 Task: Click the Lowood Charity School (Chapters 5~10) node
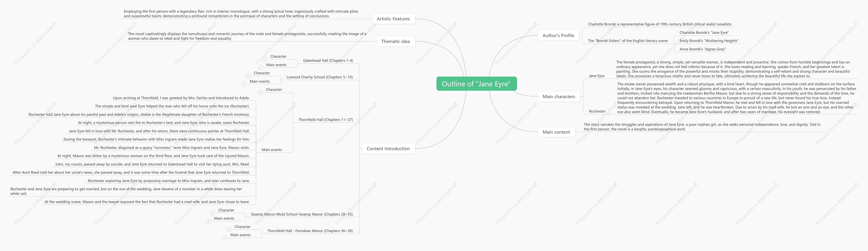[x=319, y=77]
